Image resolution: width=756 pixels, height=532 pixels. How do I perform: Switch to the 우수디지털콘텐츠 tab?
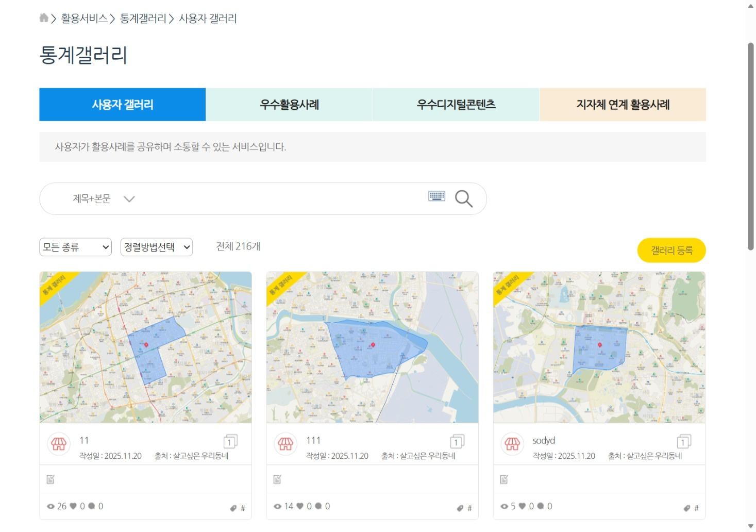pyautogui.click(x=456, y=105)
